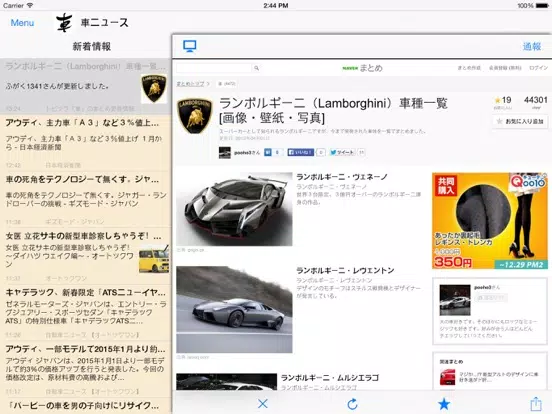Image resolution: width=552 pixels, height=414 pixels.
Task: Open the NAVER まとめ logo link
Action: click(362, 68)
